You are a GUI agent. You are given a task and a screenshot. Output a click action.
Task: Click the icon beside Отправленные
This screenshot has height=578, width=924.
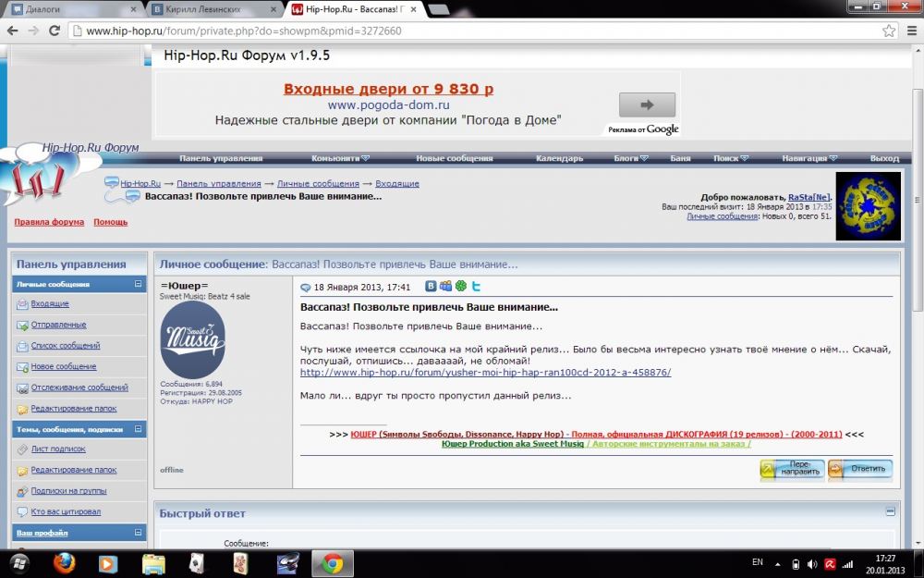coord(22,325)
